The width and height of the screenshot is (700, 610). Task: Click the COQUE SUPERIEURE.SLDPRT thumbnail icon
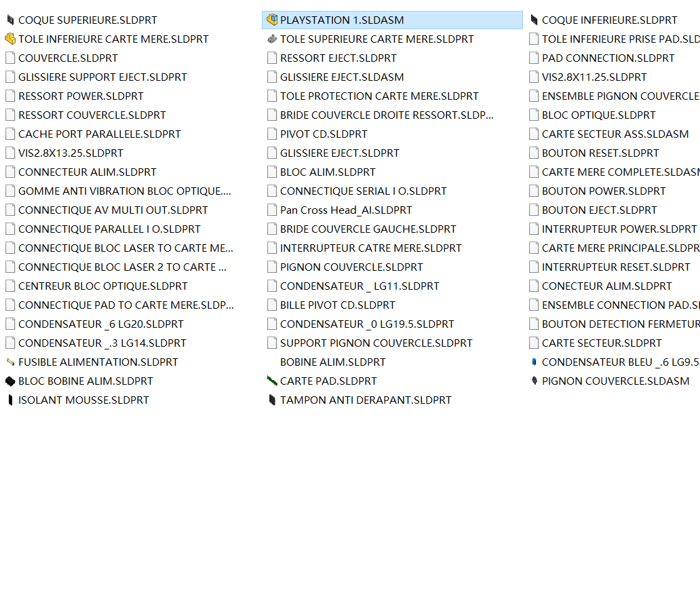pos(10,20)
